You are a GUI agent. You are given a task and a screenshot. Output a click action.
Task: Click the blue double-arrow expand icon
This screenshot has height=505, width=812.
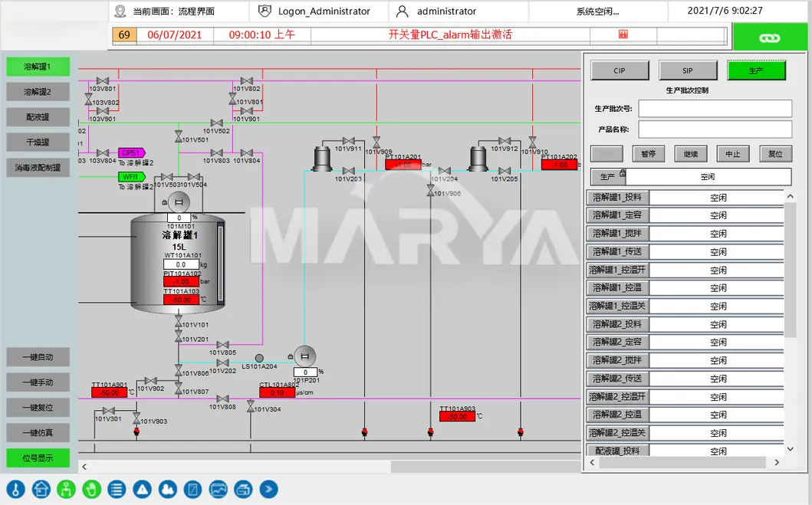268,489
